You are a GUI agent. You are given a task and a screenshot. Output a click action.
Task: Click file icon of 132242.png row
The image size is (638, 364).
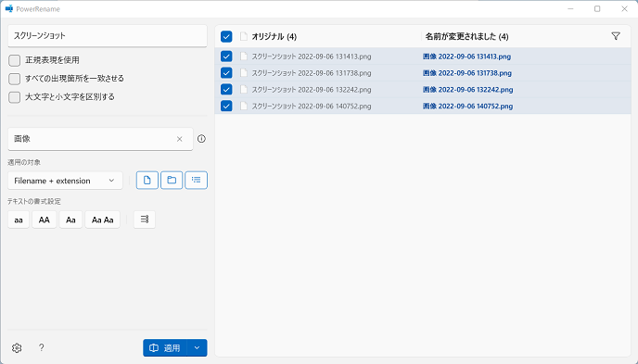243,89
